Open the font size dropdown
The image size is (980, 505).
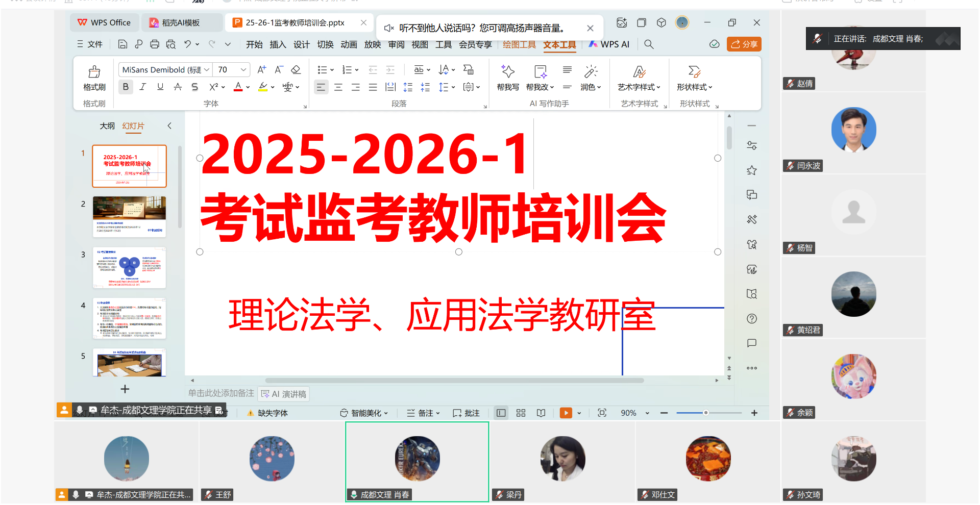[x=243, y=70]
